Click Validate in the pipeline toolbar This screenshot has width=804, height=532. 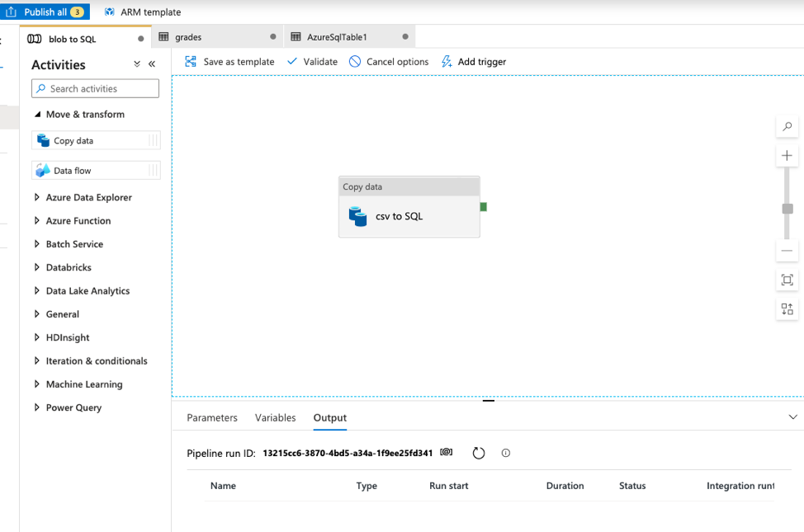coord(312,62)
